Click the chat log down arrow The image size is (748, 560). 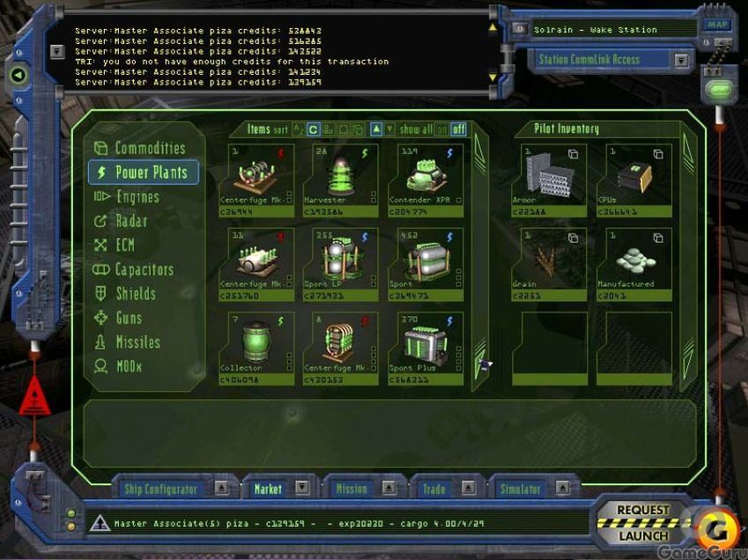(492, 77)
